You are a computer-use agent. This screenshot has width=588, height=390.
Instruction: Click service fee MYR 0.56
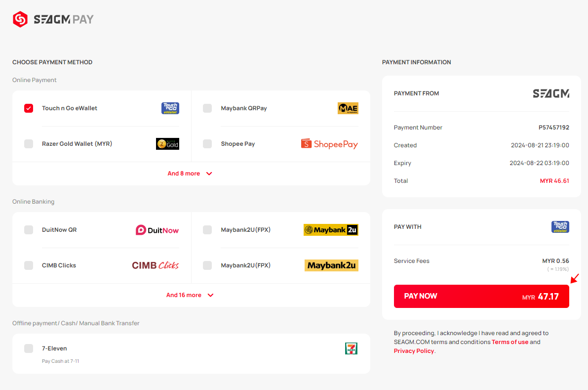(x=556, y=261)
